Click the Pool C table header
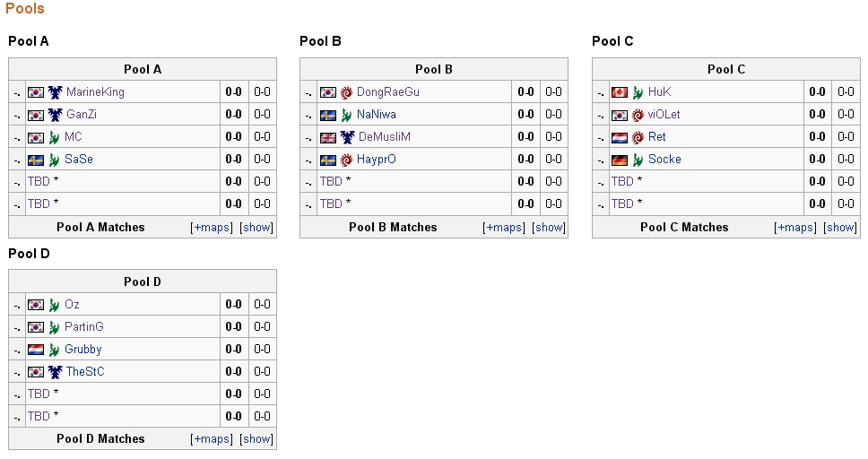 click(x=725, y=69)
